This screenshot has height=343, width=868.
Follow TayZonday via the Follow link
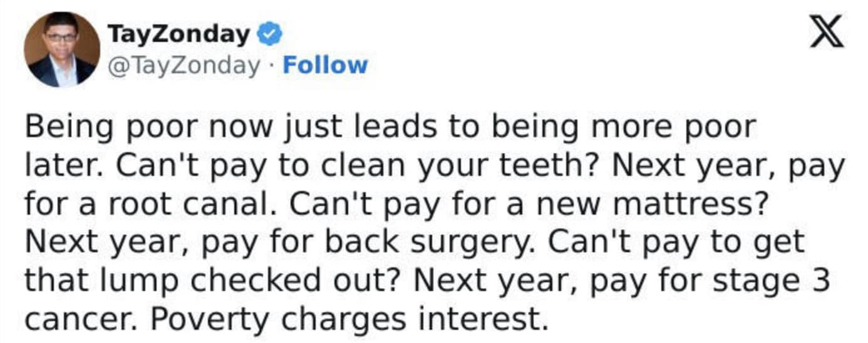pyautogui.click(x=324, y=65)
